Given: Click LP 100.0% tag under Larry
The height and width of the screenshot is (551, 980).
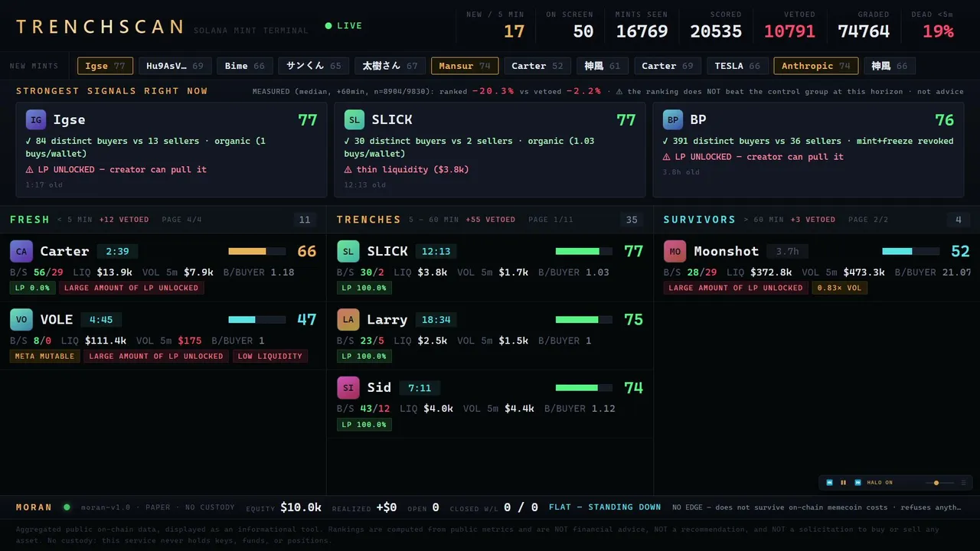Looking at the screenshot, I should 364,356.
